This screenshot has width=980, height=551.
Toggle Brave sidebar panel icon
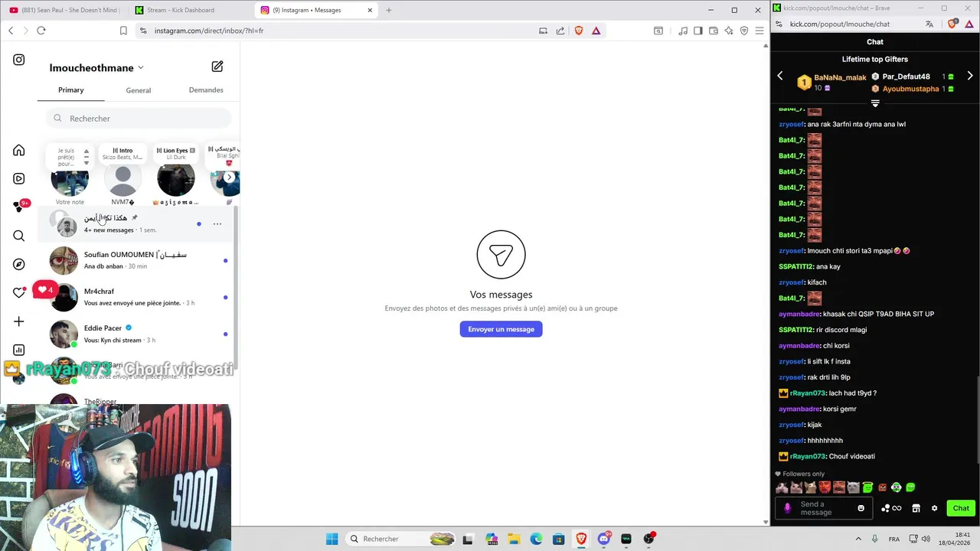[x=698, y=31]
